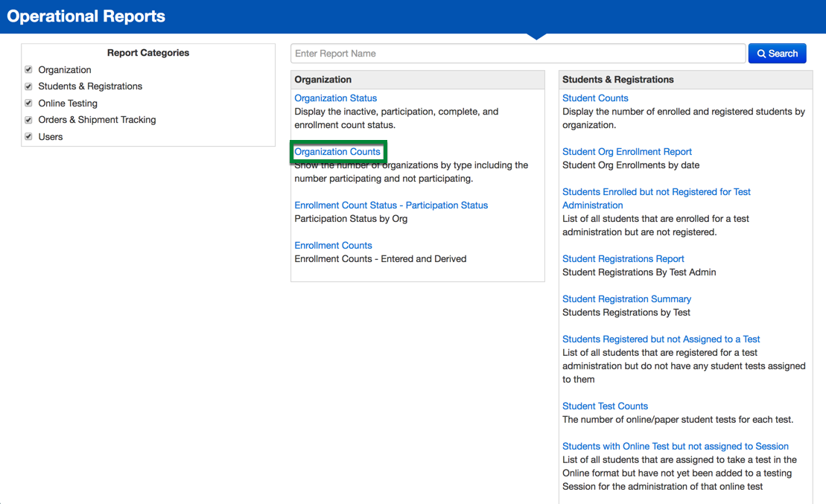Image resolution: width=826 pixels, height=504 pixels.
Task: Open Students with Online Test not assigned report
Action: click(675, 447)
